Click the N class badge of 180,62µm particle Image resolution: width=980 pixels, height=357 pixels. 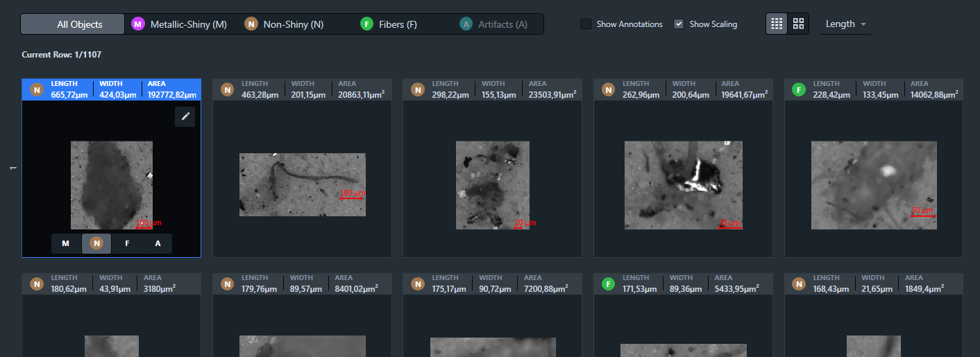pyautogui.click(x=37, y=284)
